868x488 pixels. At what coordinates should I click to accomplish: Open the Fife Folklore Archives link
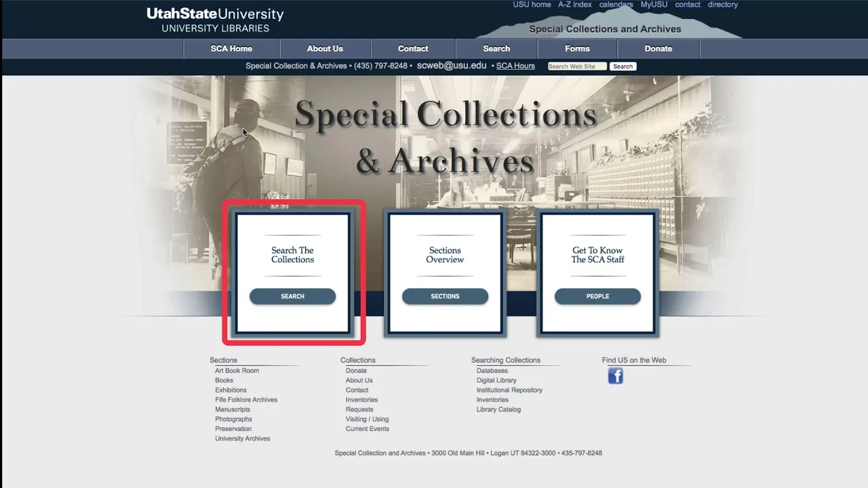[x=246, y=400]
